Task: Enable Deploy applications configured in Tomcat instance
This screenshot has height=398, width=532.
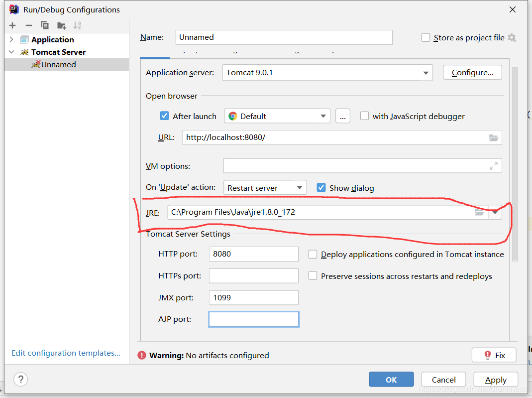Action: [313, 255]
